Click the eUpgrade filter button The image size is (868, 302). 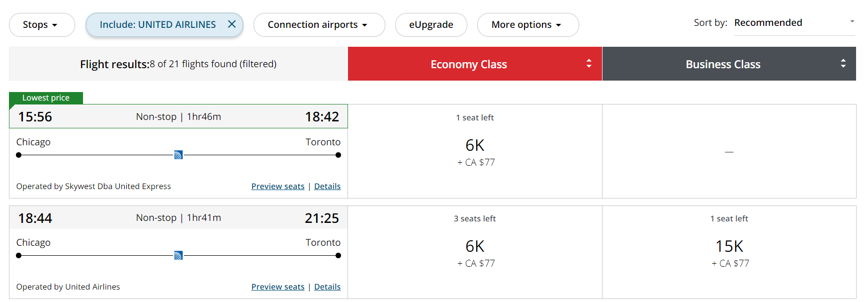pyautogui.click(x=431, y=24)
